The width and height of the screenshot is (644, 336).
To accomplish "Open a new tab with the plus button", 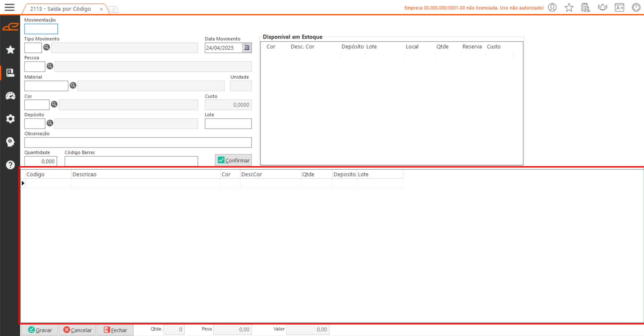I will click(114, 9).
